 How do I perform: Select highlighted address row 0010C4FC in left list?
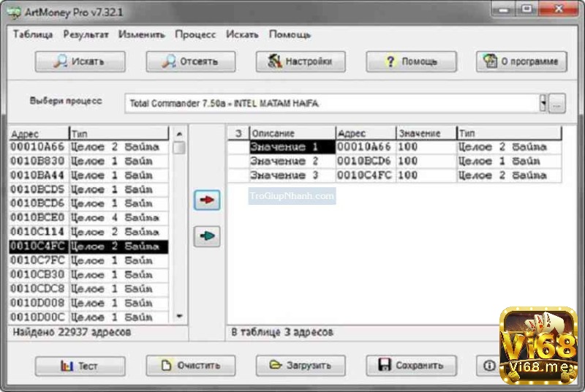point(88,246)
